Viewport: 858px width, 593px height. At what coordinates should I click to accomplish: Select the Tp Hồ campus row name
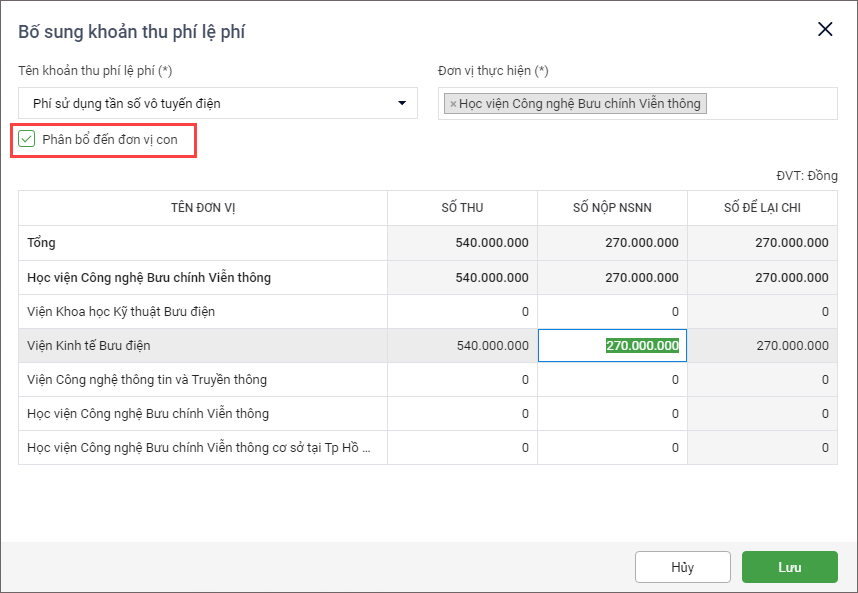[x=199, y=448]
